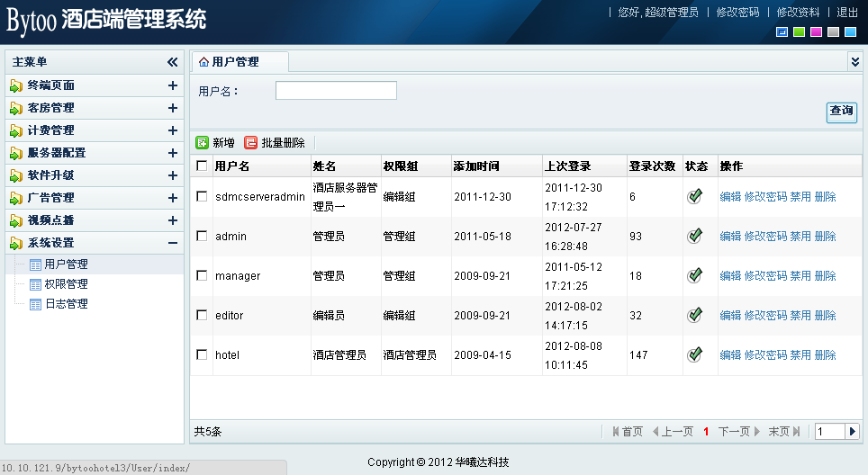Toggle the select-all checkbox in table header
The image size is (868, 475).
(202, 166)
